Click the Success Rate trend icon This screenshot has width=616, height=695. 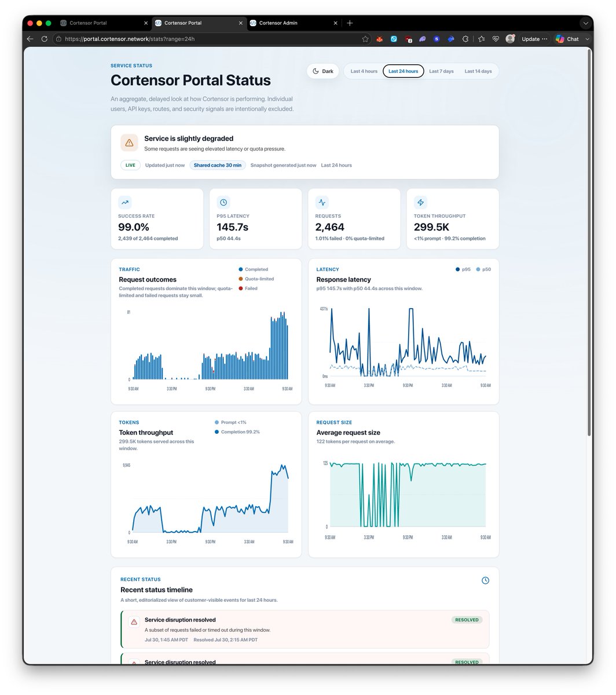pyautogui.click(x=125, y=202)
